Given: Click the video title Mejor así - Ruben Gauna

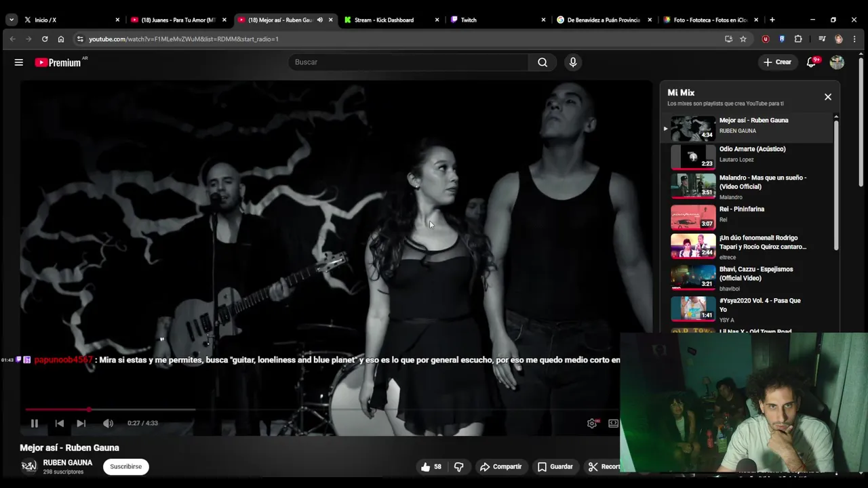Looking at the screenshot, I should [69, 447].
